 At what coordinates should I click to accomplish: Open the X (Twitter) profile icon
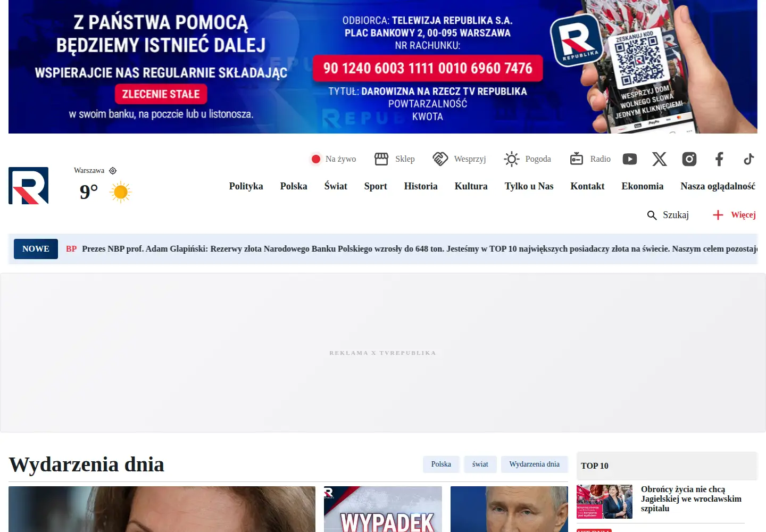660,159
